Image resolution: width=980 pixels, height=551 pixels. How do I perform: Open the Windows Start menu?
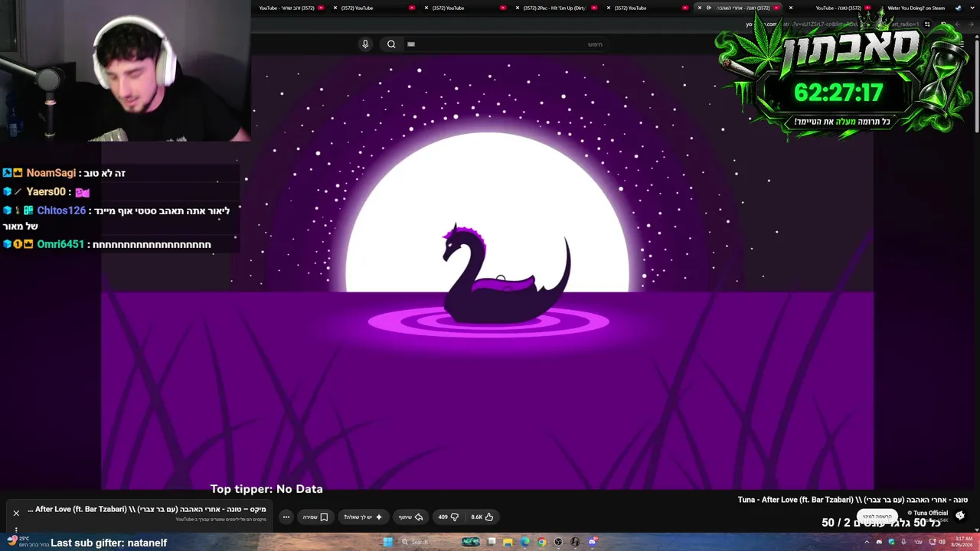tap(387, 542)
